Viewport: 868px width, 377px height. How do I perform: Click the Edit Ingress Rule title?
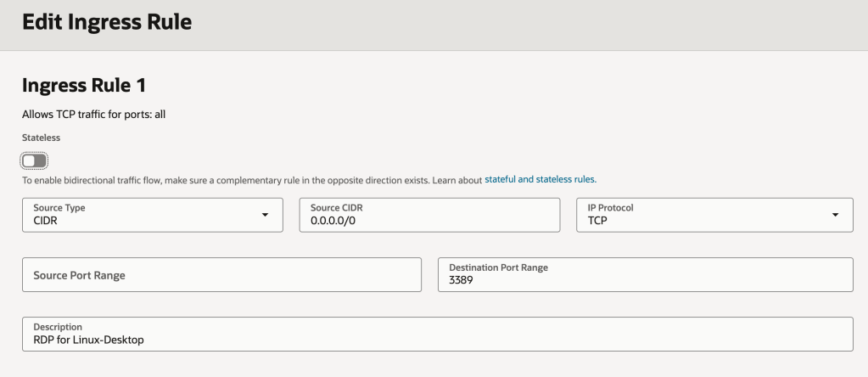tap(107, 23)
